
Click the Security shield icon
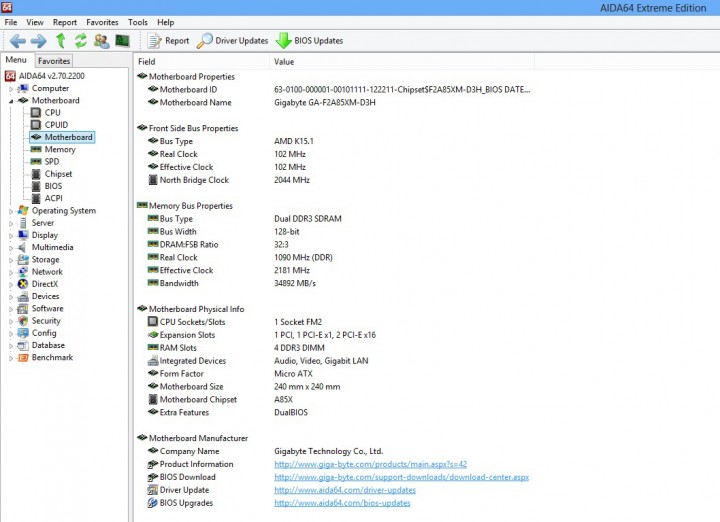pos(22,321)
